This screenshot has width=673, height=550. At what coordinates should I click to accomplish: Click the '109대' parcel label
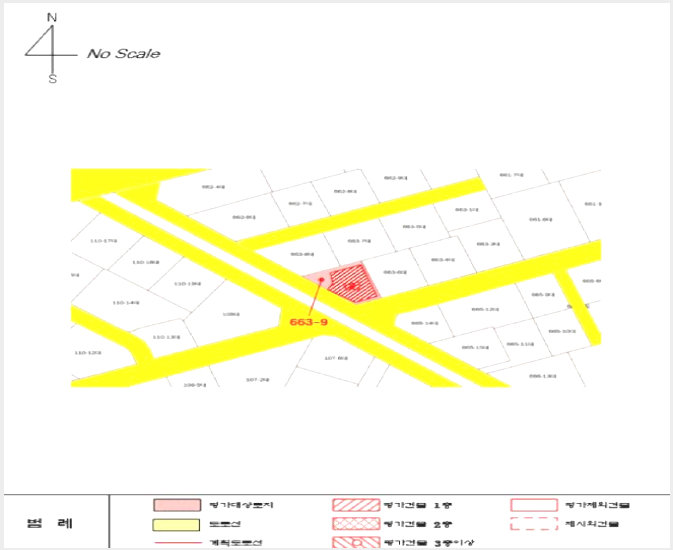[x=231, y=314]
